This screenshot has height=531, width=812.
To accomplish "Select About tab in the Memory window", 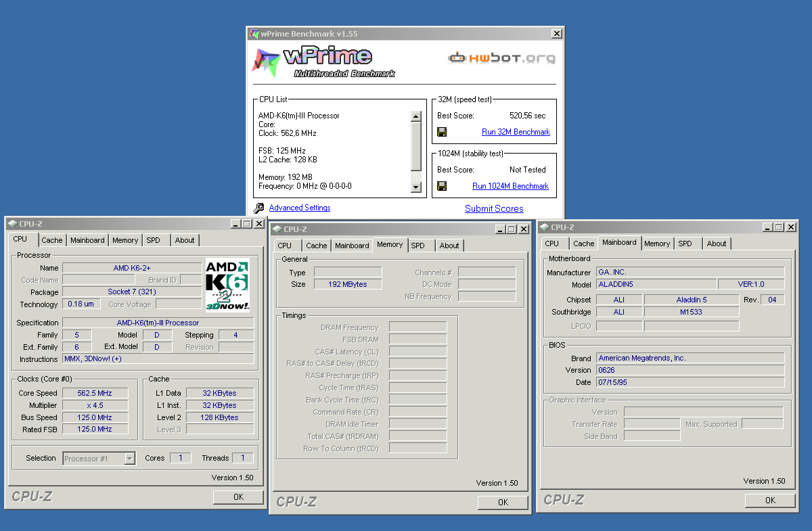I will (x=449, y=246).
